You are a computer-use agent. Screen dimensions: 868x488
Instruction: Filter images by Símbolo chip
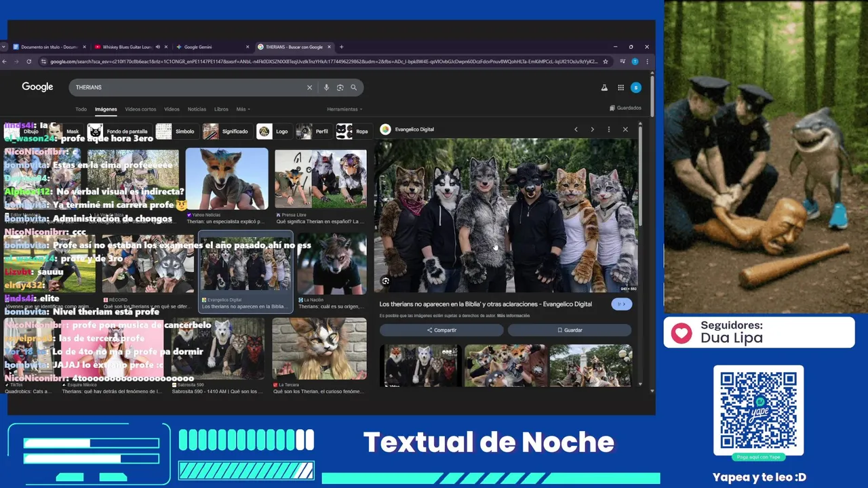point(176,131)
